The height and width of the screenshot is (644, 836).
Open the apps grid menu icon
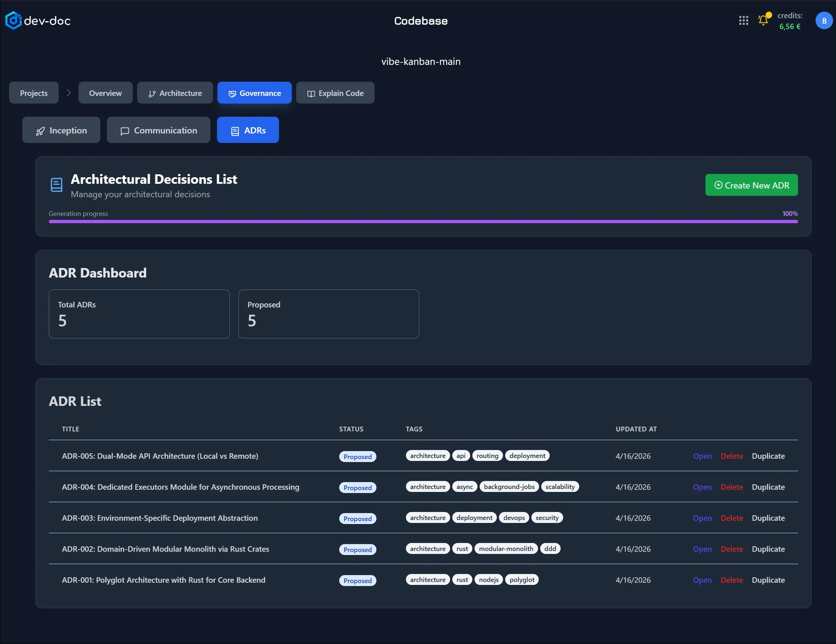click(743, 21)
